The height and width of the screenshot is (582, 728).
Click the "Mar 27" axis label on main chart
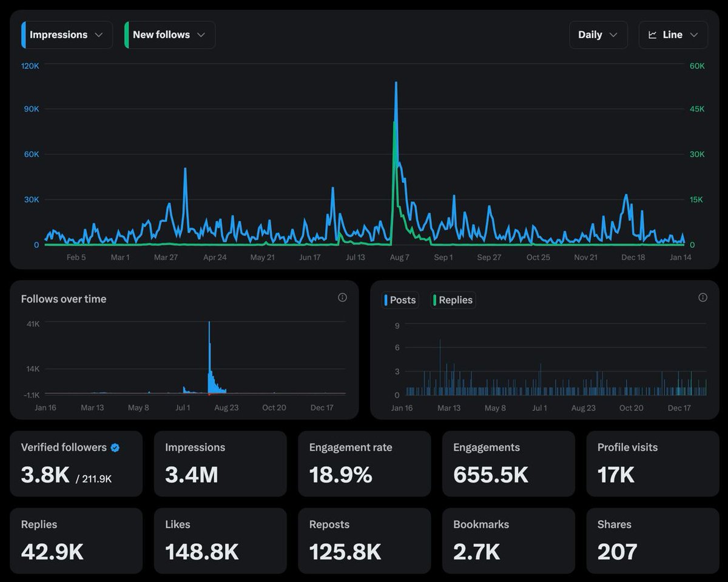(x=166, y=257)
